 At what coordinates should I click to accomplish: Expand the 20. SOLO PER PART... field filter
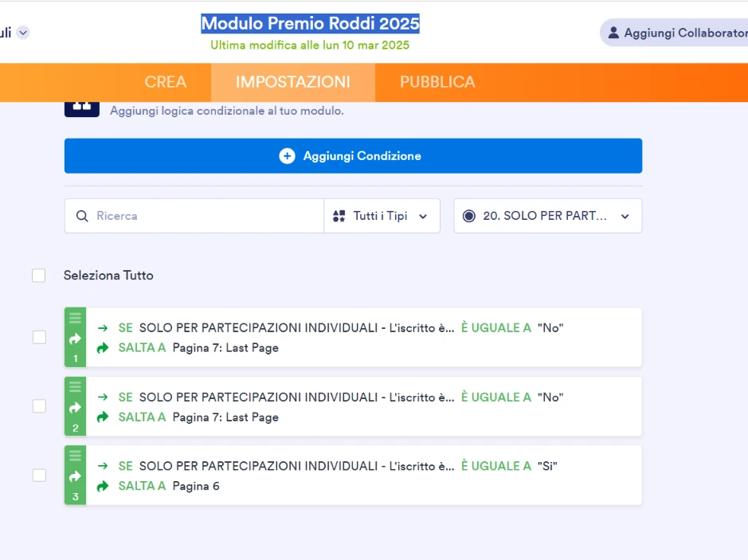tap(547, 216)
